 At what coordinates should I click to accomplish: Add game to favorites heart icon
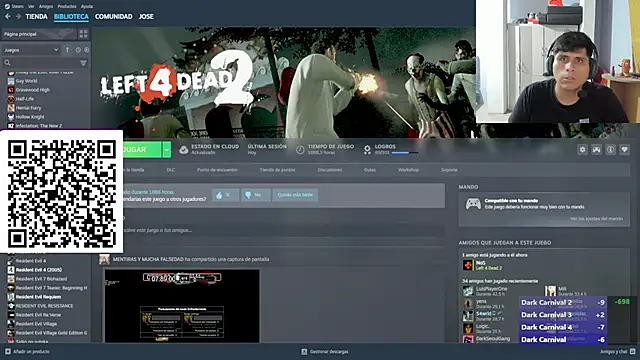[x=624, y=150]
